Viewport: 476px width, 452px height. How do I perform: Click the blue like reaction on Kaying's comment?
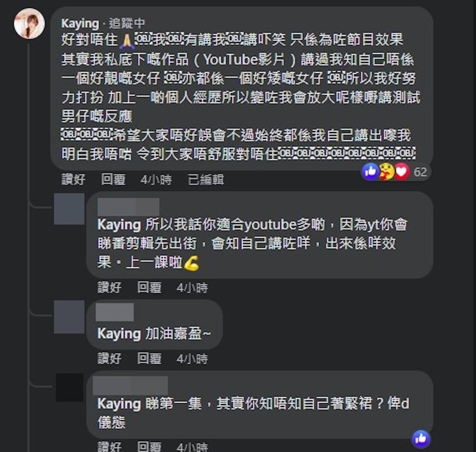[x=370, y=172]
